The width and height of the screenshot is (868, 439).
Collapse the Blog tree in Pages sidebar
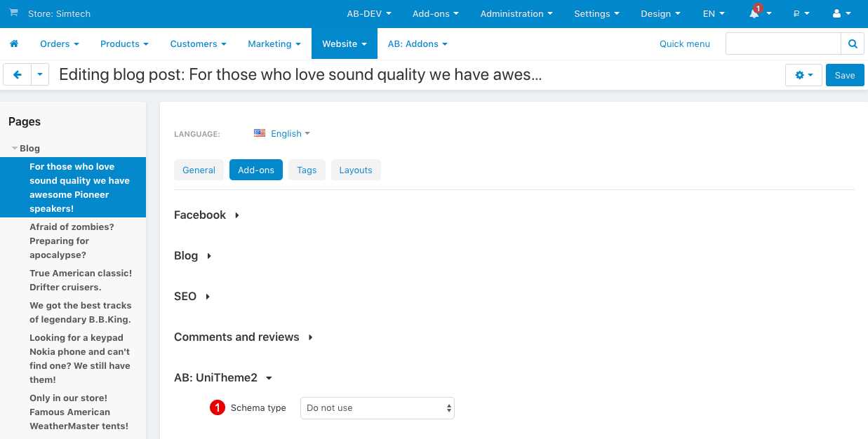[x=15, y=149]
